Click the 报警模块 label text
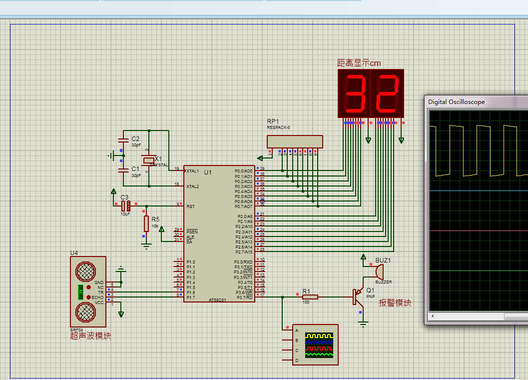Viewport: 528px width, 380px height. 395,303
